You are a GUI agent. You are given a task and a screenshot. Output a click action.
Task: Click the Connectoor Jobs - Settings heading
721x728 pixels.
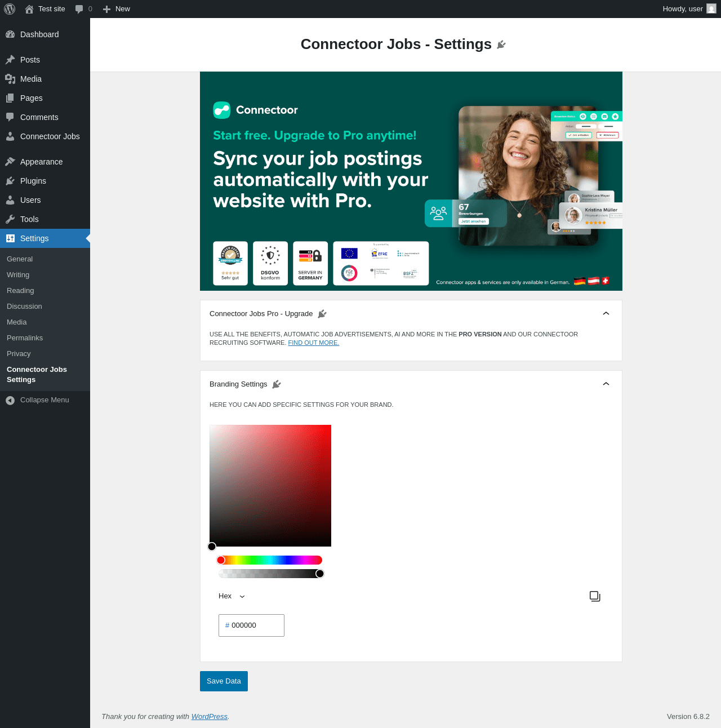(x=396, y=45)
